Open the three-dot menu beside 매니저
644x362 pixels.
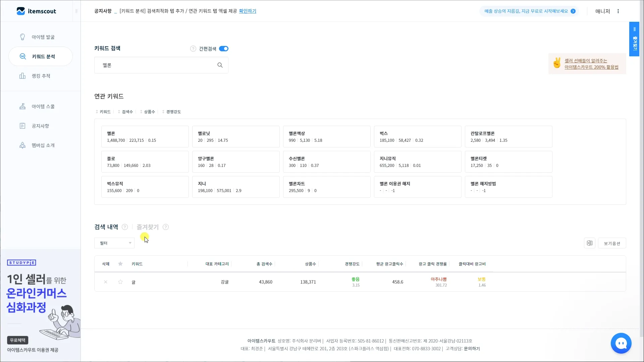point(618,11)
